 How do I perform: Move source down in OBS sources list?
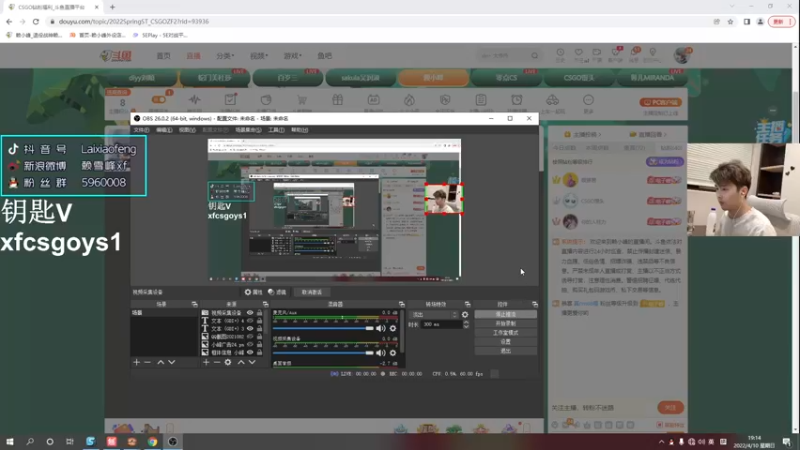[x=252, y=362]
